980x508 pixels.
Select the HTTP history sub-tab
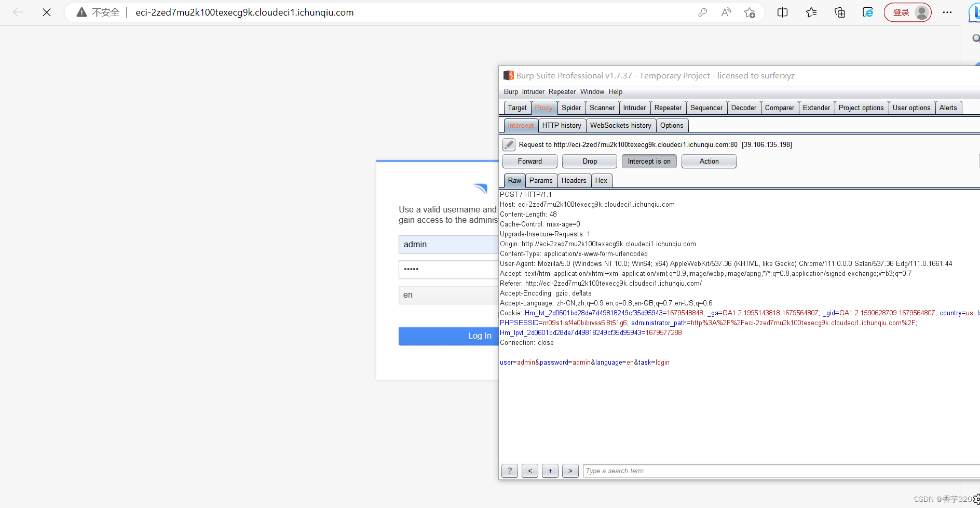tap(562, 126)
